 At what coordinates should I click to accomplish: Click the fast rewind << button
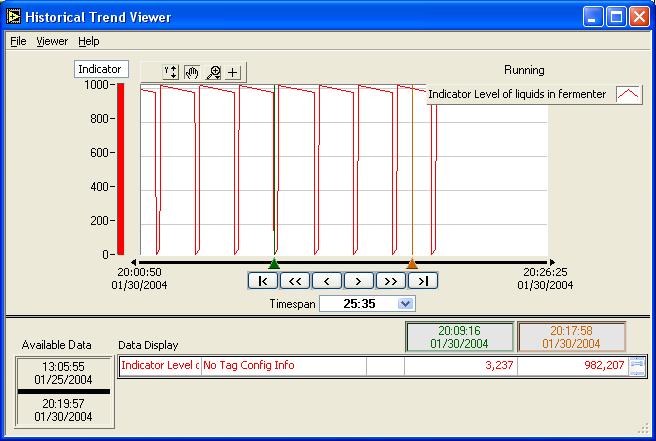pyautogui.click(x=294, y=281)
